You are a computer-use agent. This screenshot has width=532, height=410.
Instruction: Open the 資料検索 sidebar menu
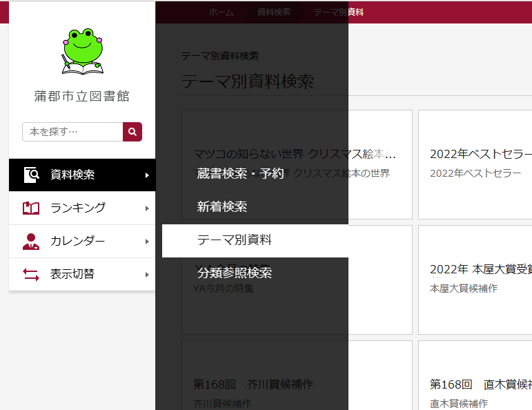click(82, 175)
